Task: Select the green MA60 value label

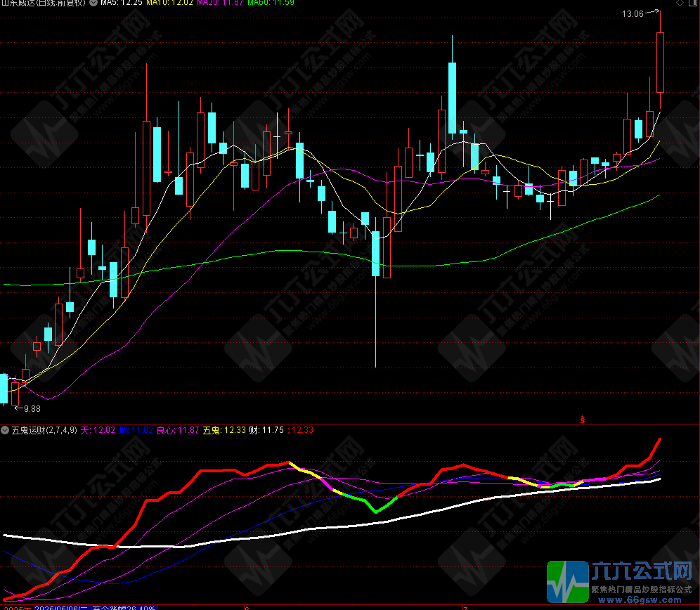Action: [x=271, y=3]
